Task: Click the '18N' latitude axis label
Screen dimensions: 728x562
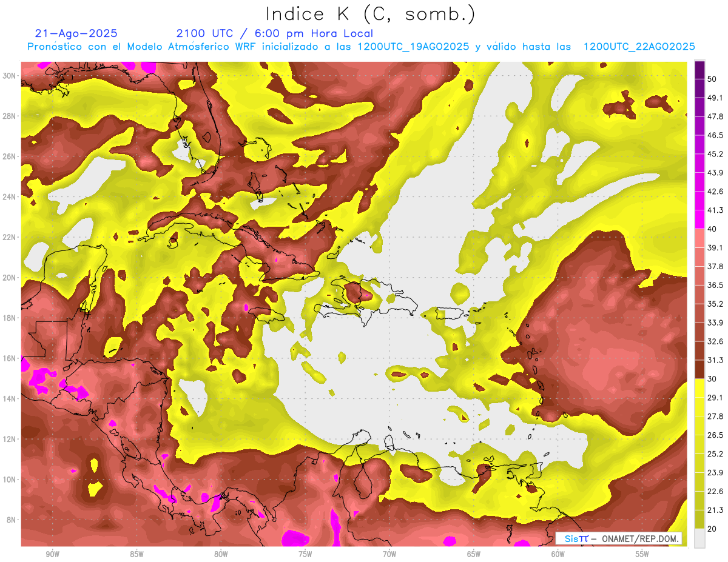Action: pyautogui.click(x=10, y=318)
